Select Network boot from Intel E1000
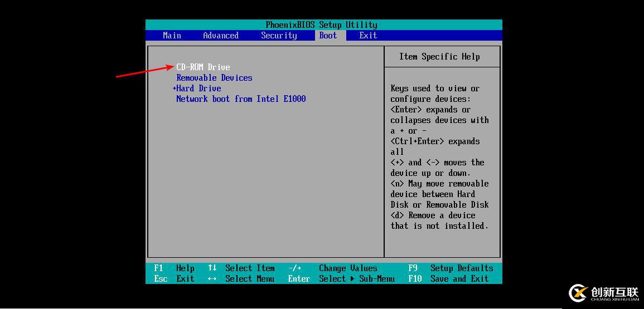The image size is (644, 309). point(241,99)
